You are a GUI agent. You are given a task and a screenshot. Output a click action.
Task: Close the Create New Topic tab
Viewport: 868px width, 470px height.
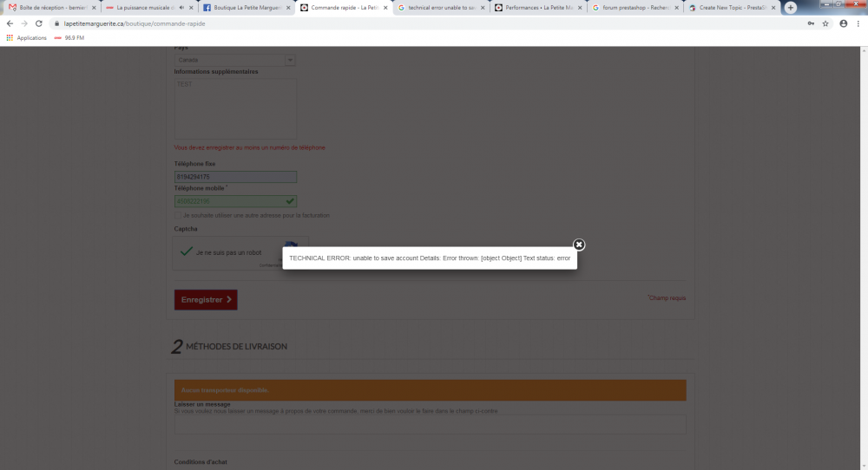pyautogui.click(x=773, y=8)
